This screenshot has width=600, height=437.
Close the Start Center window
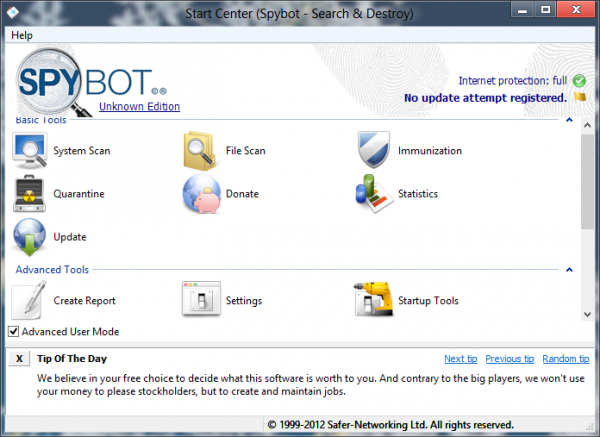576,10
